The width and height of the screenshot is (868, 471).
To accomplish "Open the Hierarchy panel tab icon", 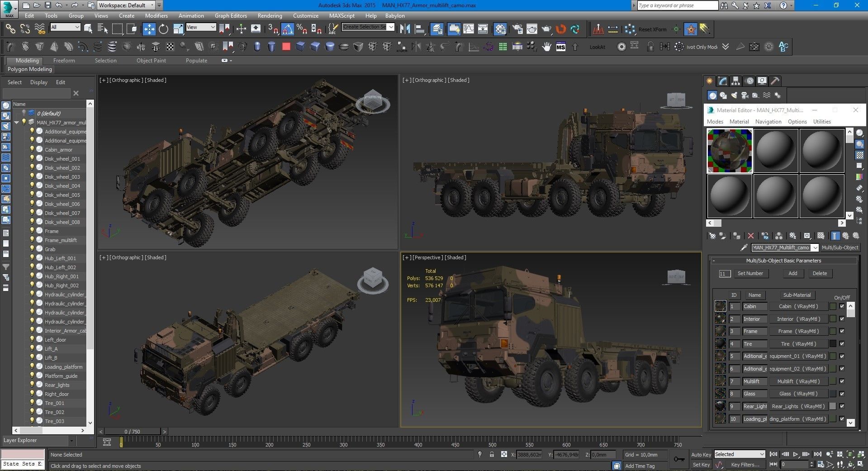I will point(736,81).
